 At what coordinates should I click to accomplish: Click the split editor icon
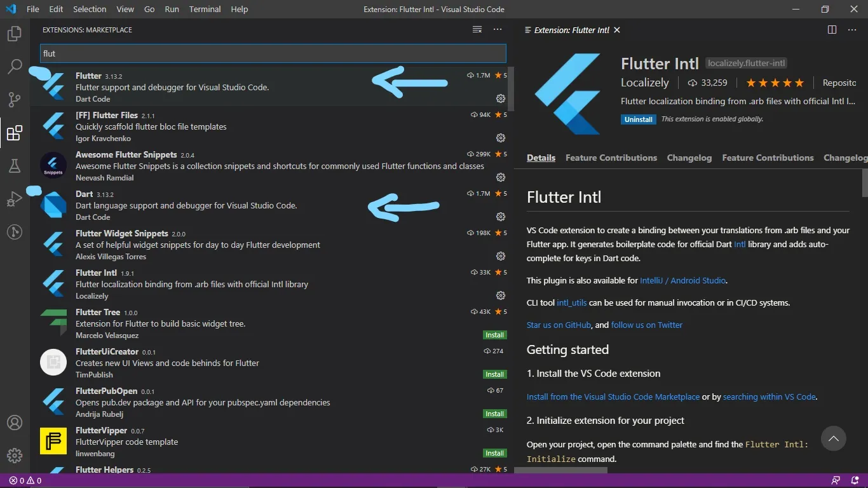[832, 30]
